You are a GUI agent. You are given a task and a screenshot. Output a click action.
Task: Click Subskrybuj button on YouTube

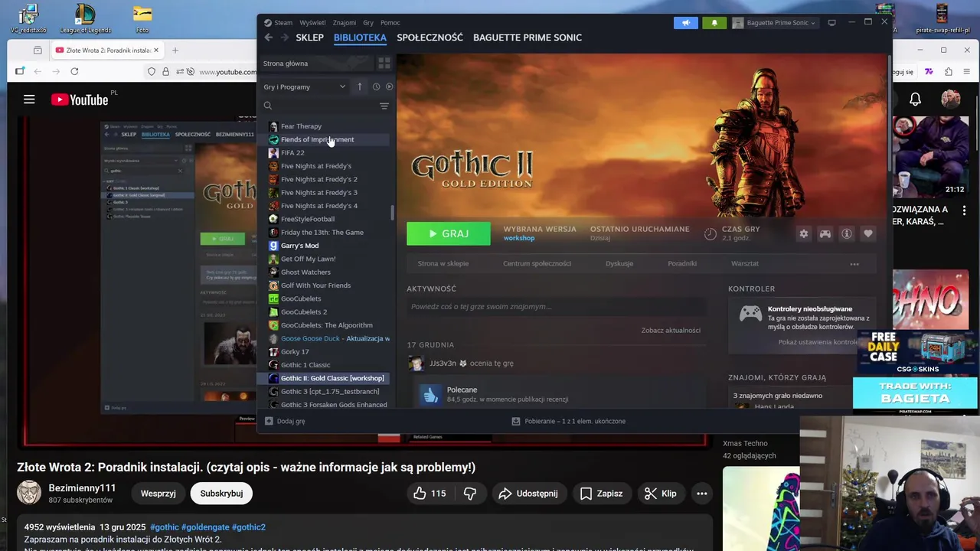click(x=221, y=494)
